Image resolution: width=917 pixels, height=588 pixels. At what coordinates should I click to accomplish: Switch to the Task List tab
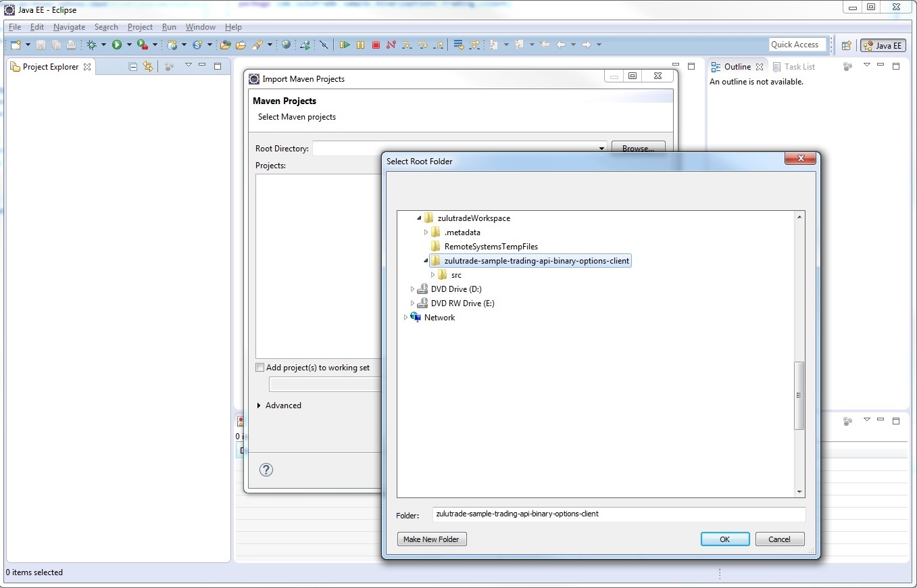pyautogui.click(x=799, y=67)
